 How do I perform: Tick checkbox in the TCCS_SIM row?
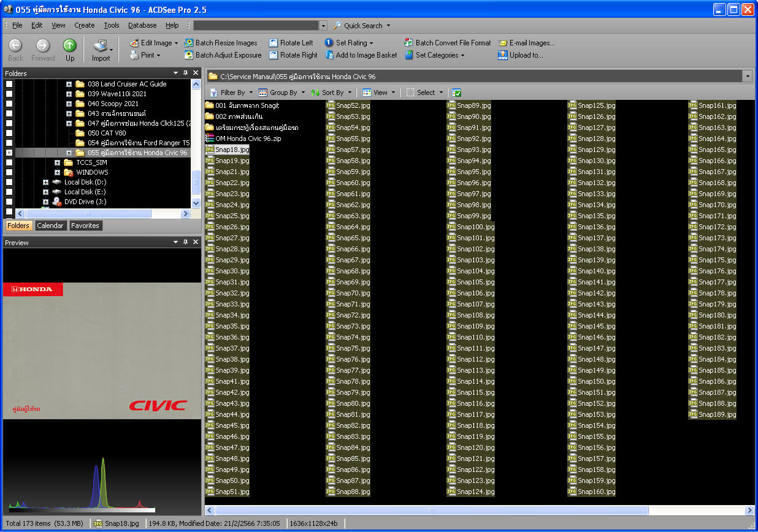(x=9, y=162)
